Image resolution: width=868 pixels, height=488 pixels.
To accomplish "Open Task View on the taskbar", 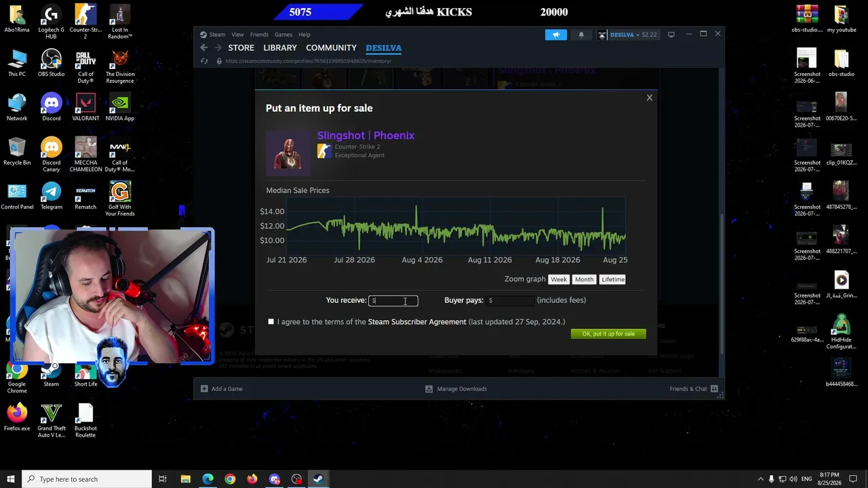I will 163,479.
